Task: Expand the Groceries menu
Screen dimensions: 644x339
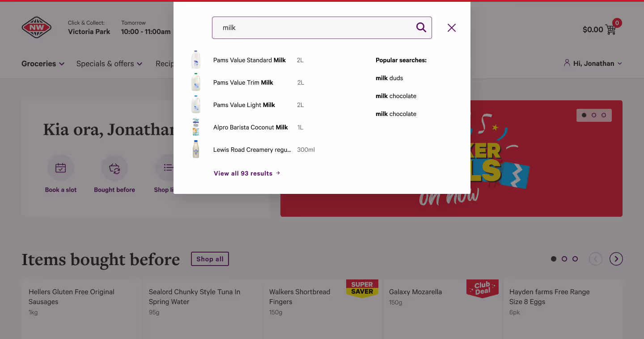Action: pyautogui.click(x=43, y=64)
